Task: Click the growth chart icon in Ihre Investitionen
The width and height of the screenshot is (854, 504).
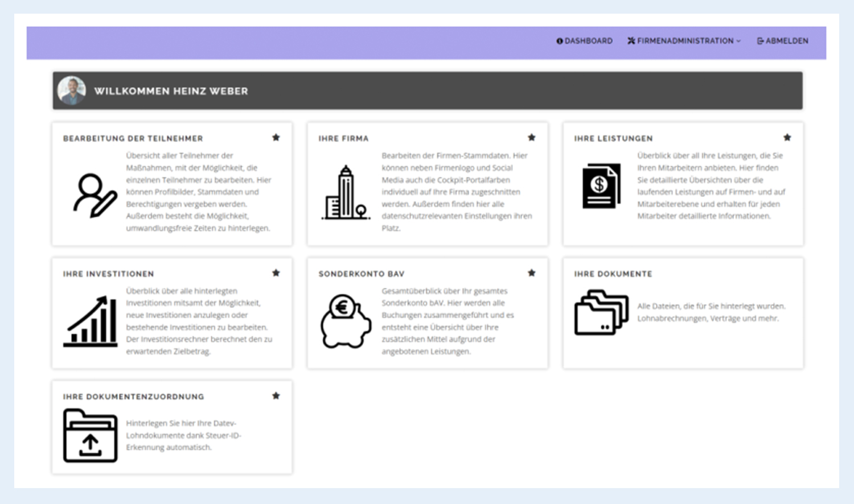Action: (x=91, y=321)
